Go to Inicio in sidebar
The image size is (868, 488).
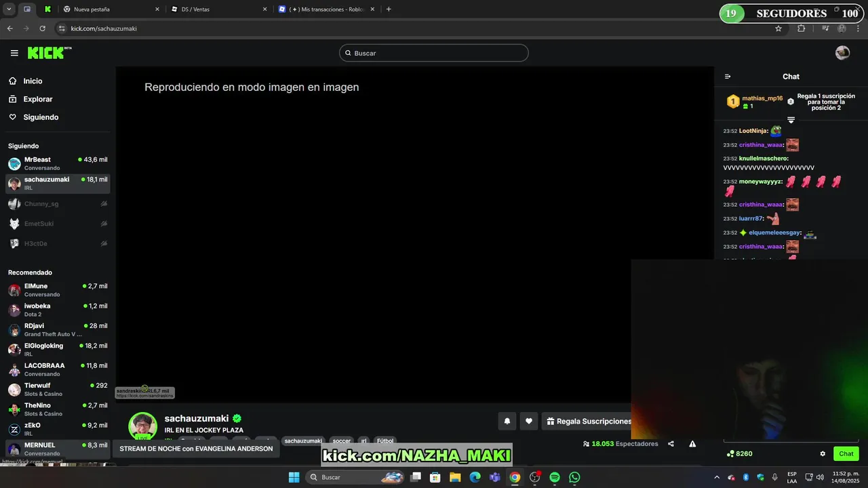click(33, 81)
